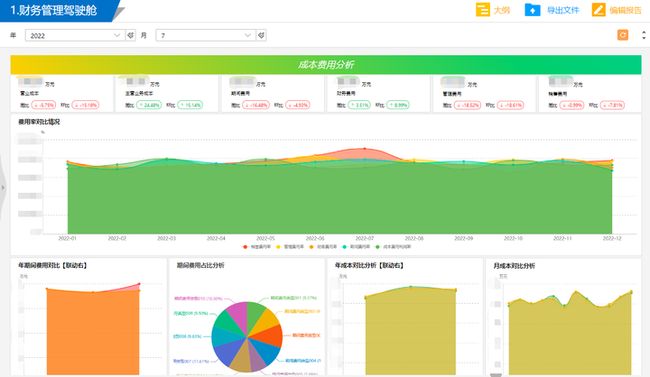Toggle the teal legend marker in 费用率 chart
650x377 pixels.
coord(344,247)
